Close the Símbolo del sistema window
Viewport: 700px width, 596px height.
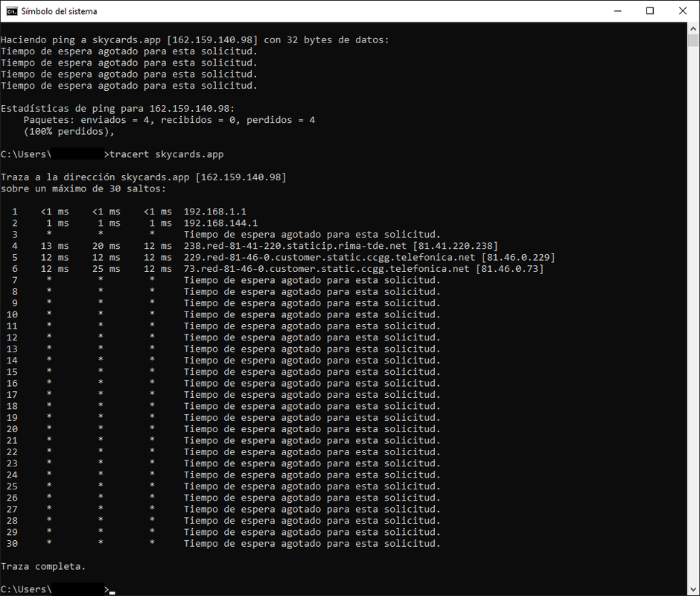pos(683,11)
